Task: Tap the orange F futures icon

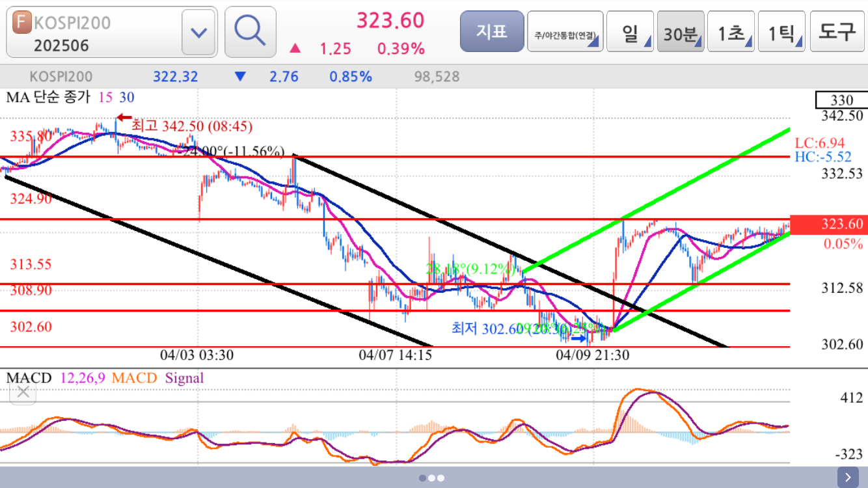Action: point(22,22)
